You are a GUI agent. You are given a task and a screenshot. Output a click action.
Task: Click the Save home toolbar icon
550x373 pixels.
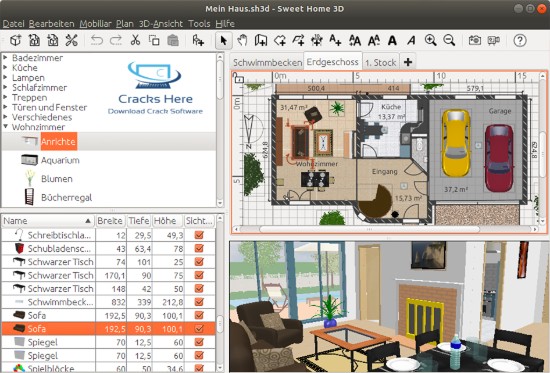coord(53,40)
